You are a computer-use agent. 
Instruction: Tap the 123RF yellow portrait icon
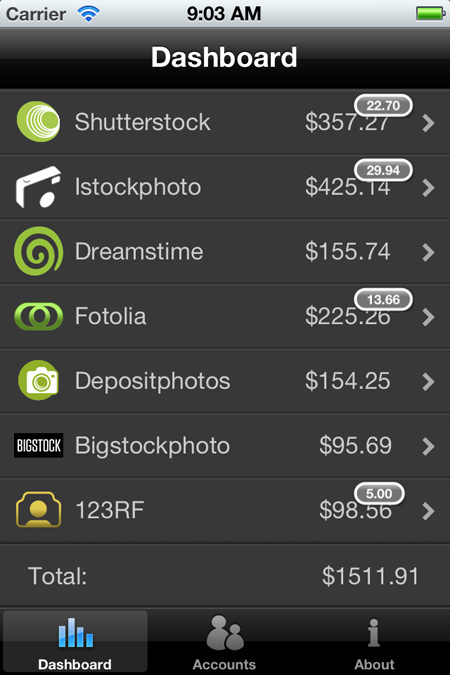(x=38, y=510)
